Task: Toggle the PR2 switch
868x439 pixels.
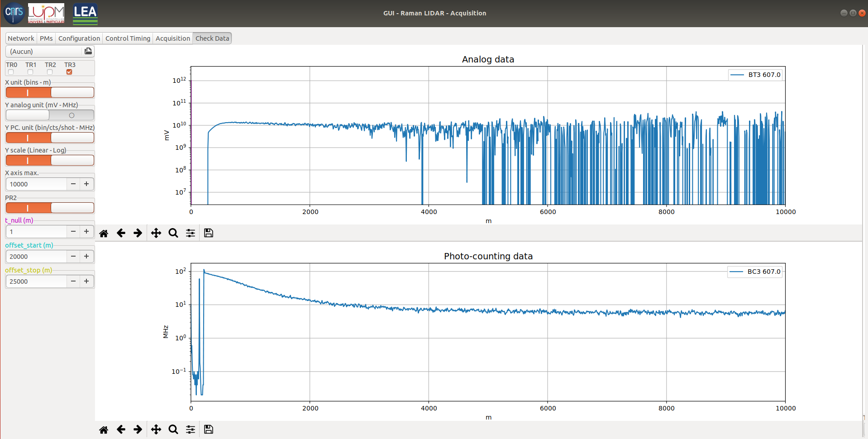Action: click(50, 208)
